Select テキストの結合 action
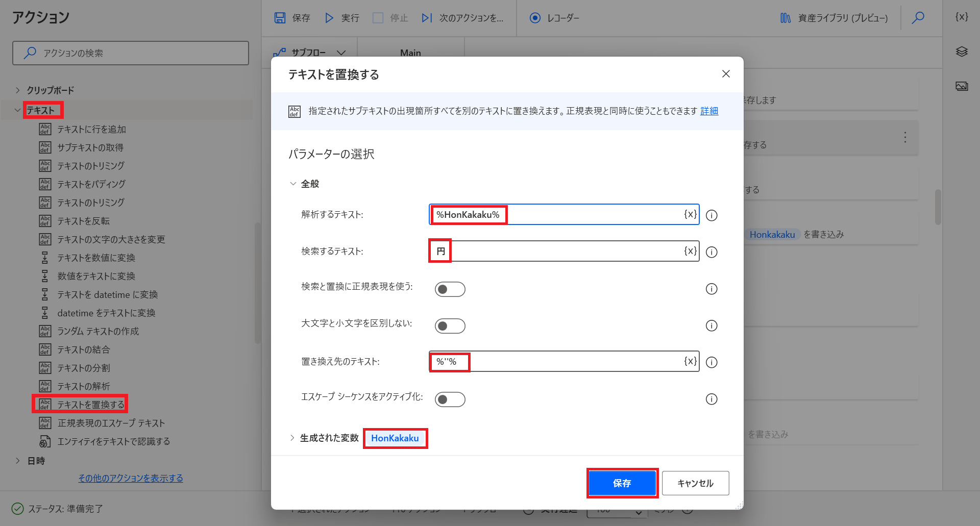This screenshot has height=526, width=980. 84,349
